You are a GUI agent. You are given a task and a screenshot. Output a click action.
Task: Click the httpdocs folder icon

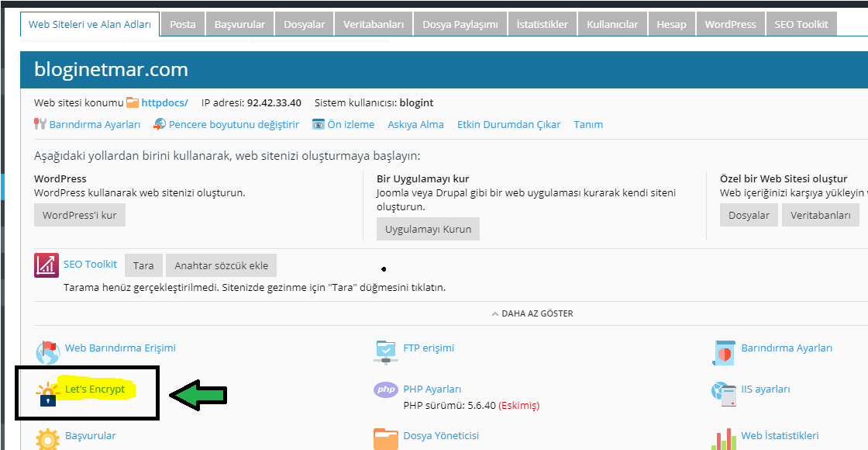pos(133,102)
